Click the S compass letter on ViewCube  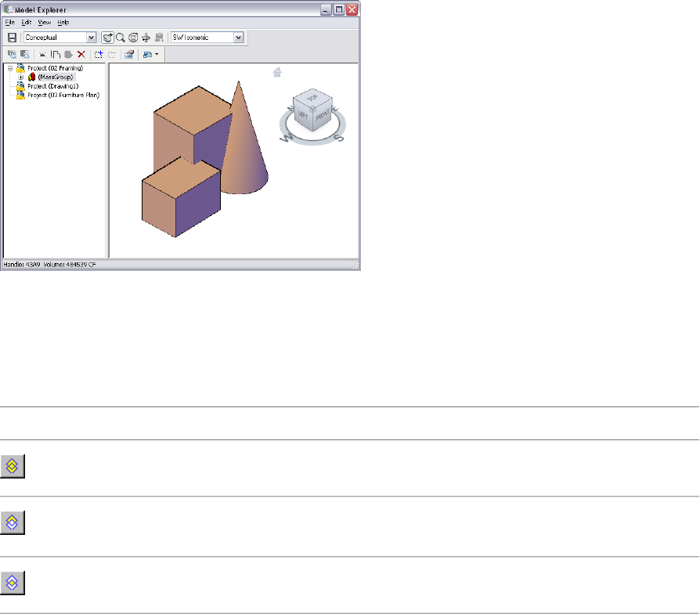340,138
